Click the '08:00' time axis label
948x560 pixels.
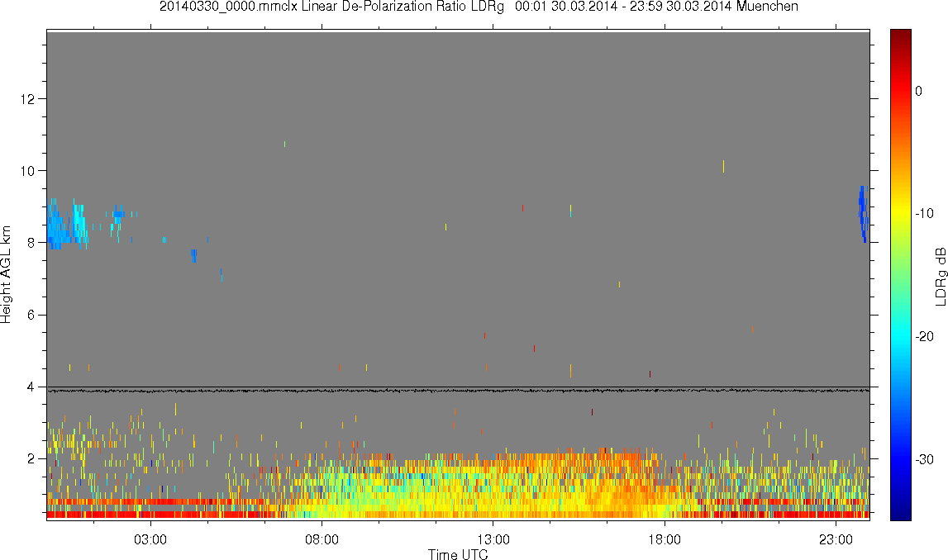coord(322,539)
